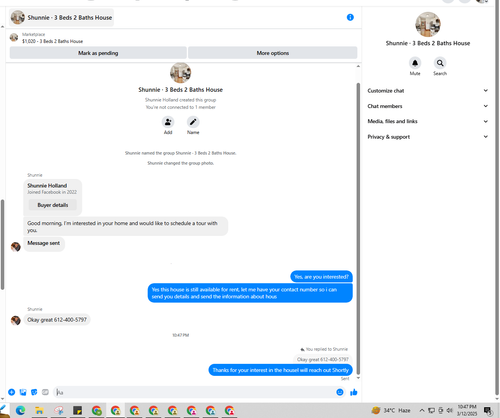Expand the Customize chat section

point(428,91)
